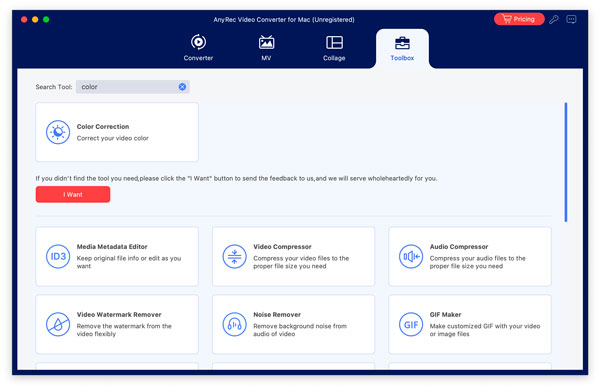Click the macOS green maximize window button
600x389 pixels.
pyautogui.click(x=46, y=20)
